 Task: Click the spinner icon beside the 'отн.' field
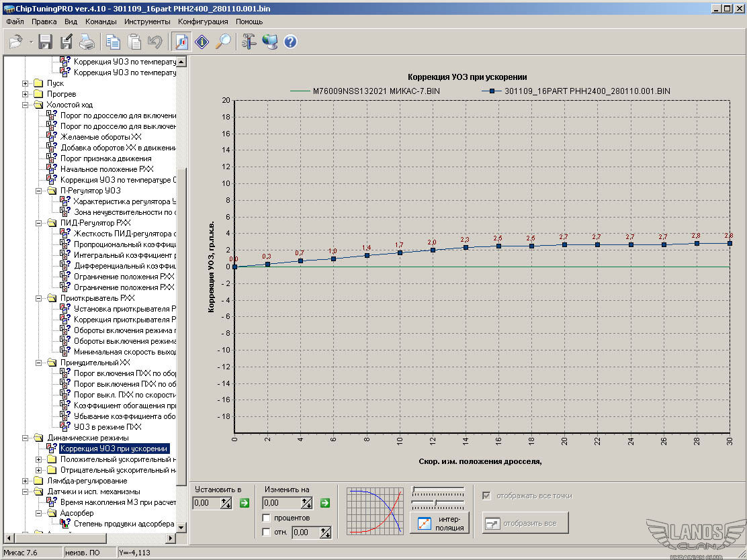tap(325, 532)
